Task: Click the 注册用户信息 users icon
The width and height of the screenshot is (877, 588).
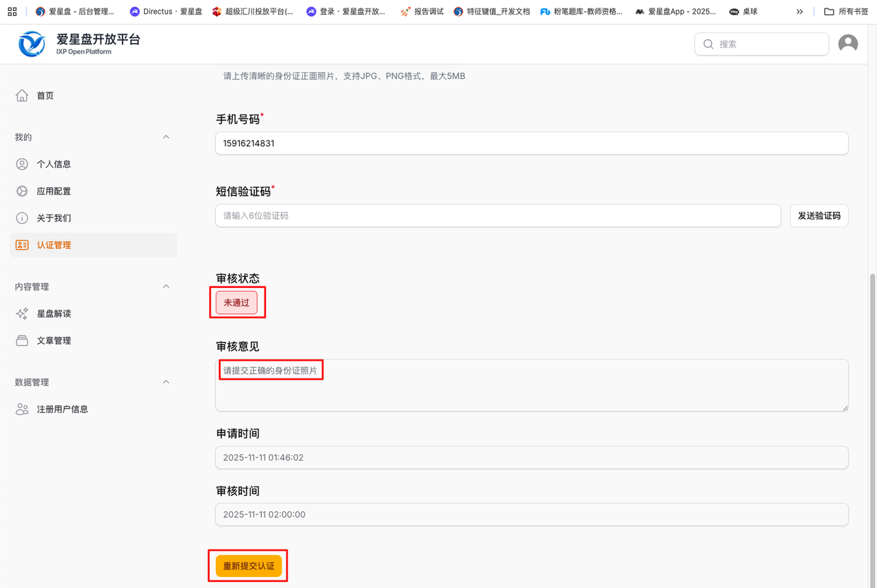Action: click(22, 409)
